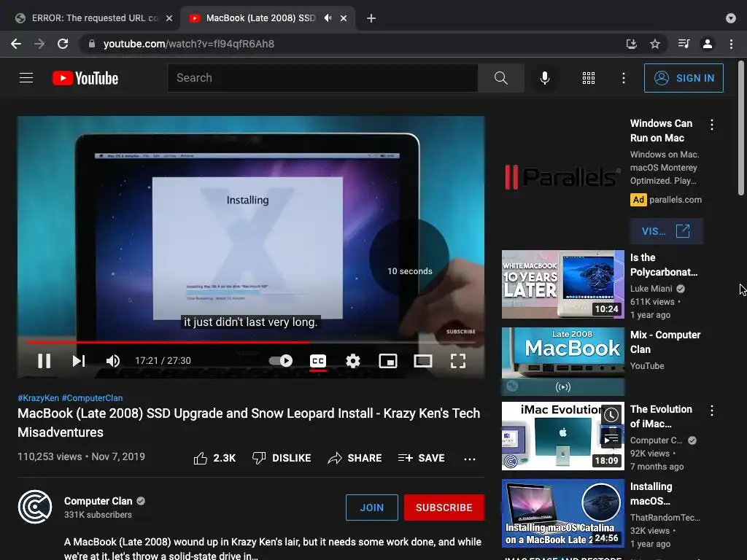The image size is (747, 560).
Task: Open YouTube header settings three-dot menu
Action: (624, 78)
